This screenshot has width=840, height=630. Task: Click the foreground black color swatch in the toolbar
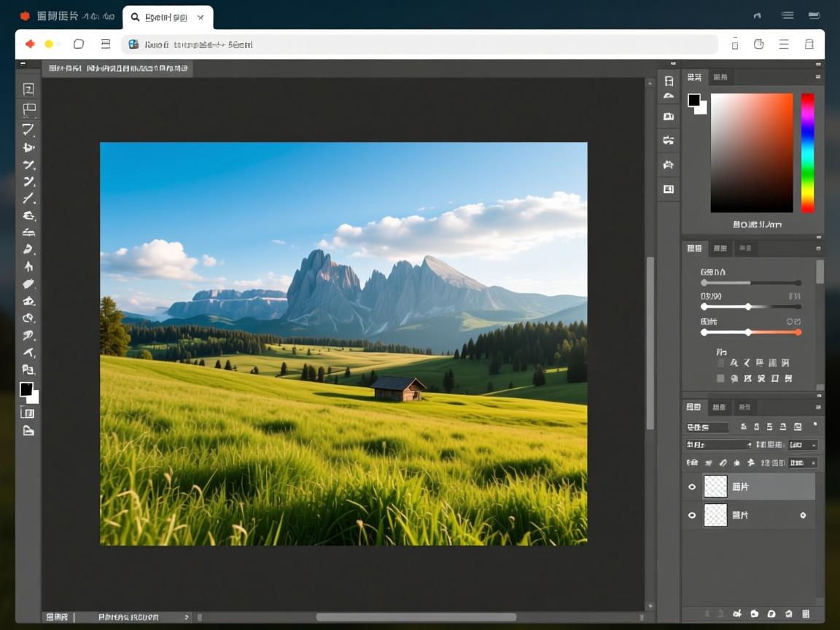[26, 389]
